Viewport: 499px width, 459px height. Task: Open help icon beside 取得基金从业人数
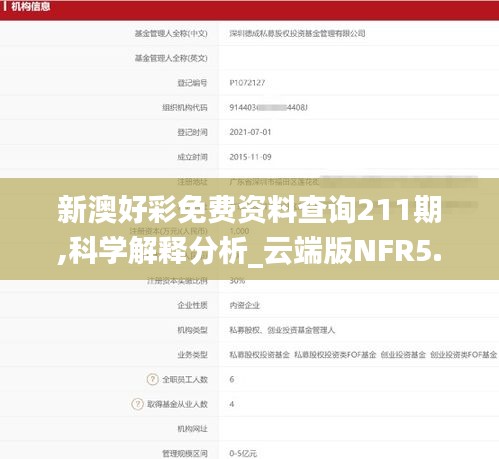137,404
